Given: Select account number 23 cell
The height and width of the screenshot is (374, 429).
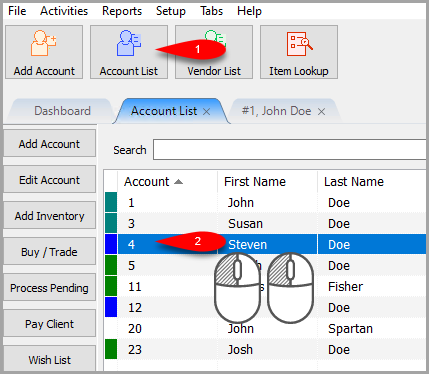Looking at the screenshot, I should 167,350.
